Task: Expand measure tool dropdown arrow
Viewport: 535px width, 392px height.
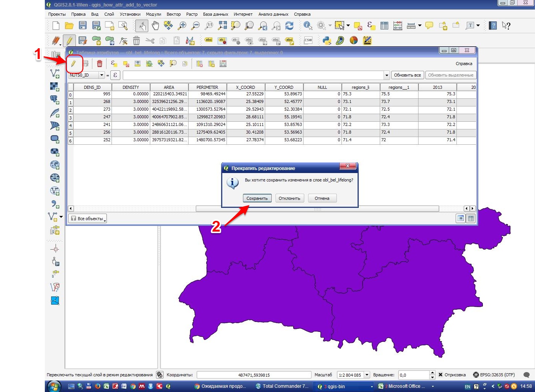Action: [x=420, y=26]
